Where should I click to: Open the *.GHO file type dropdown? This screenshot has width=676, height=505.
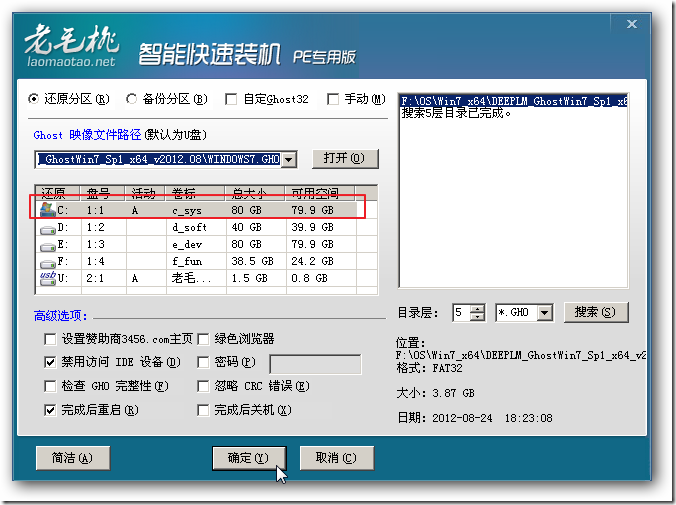545,313
